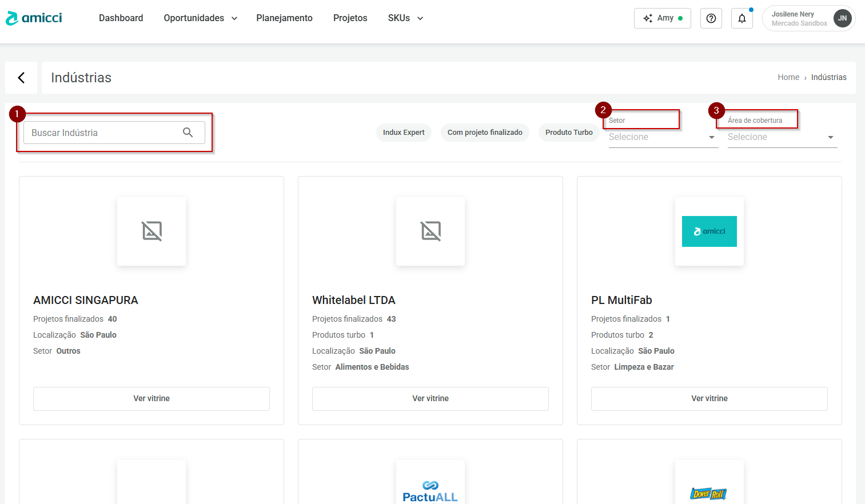Click the search magnifier icon
Image resolution: width=865 pixels, height=504 pixels.
point(188,133)
